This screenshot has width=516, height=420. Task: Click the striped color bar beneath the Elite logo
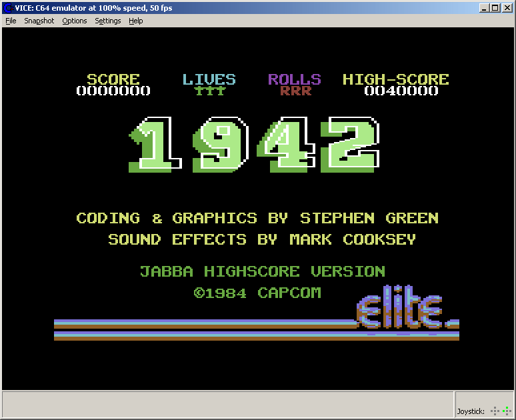point(200,330)
